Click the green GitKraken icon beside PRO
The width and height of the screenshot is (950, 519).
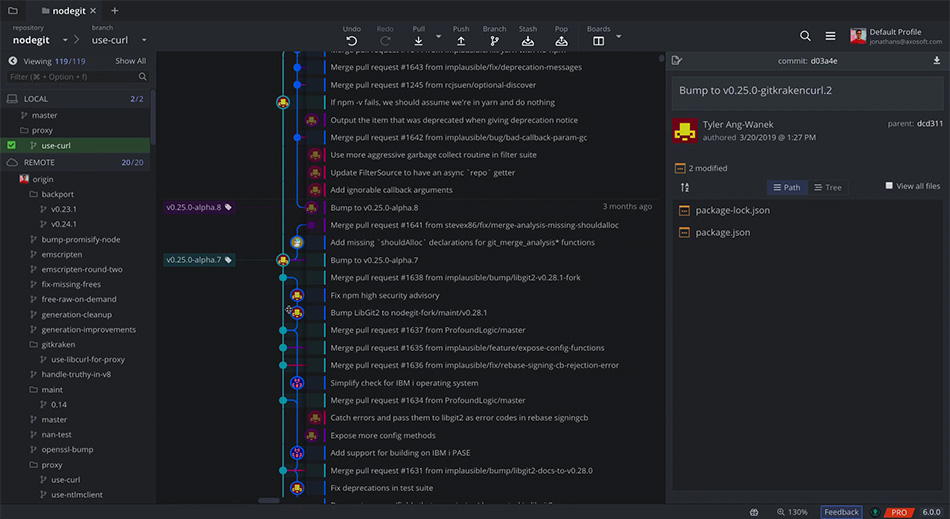(x=875, y=512)
